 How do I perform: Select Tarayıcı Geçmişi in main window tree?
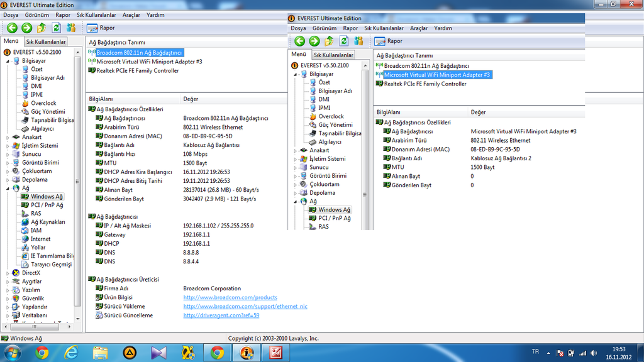pos(51,265)
